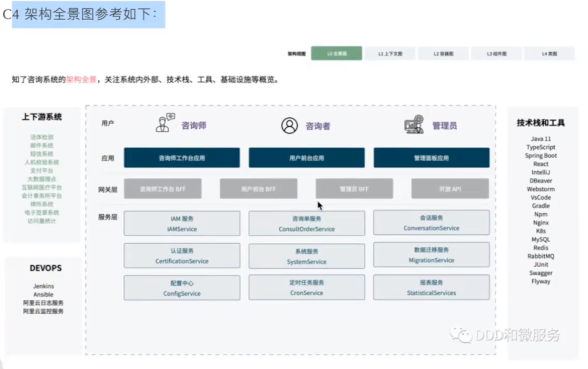This screenshot has width=588, height=369.
Task: Switch to the L1 上下文图 tab
Action: click(390, 54)
